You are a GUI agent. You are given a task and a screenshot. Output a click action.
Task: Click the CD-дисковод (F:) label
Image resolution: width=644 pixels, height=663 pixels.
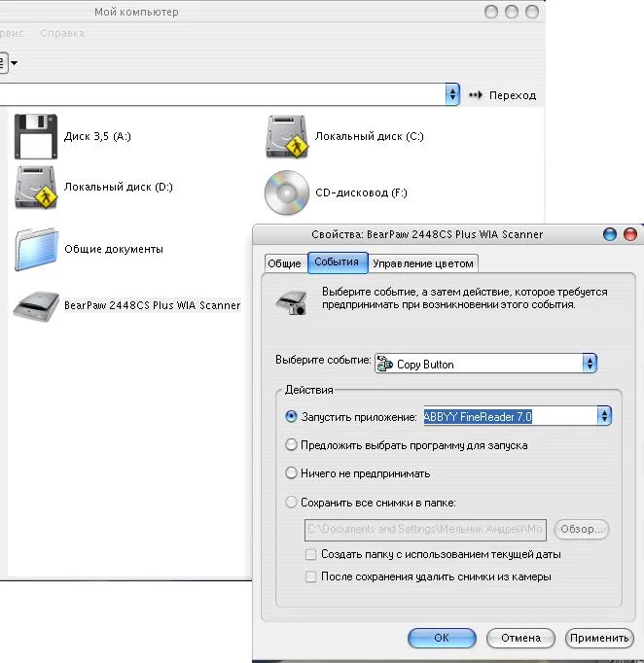(x=361, y=192)
